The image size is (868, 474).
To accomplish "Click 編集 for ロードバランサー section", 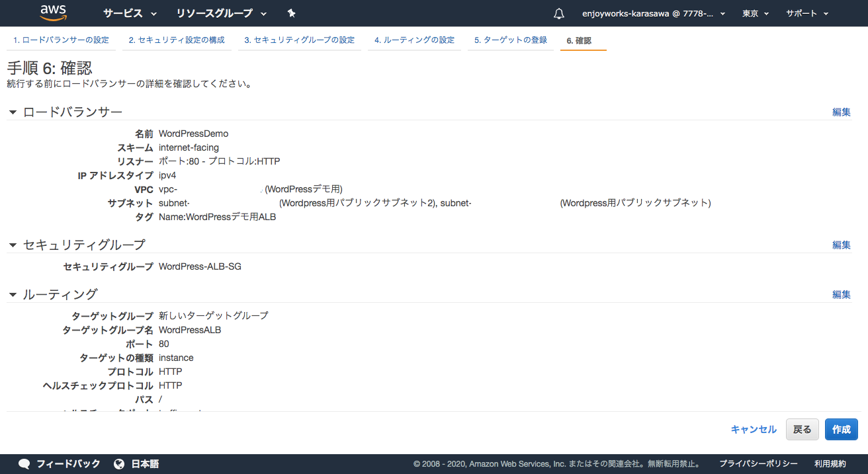I will click(842, 112).
